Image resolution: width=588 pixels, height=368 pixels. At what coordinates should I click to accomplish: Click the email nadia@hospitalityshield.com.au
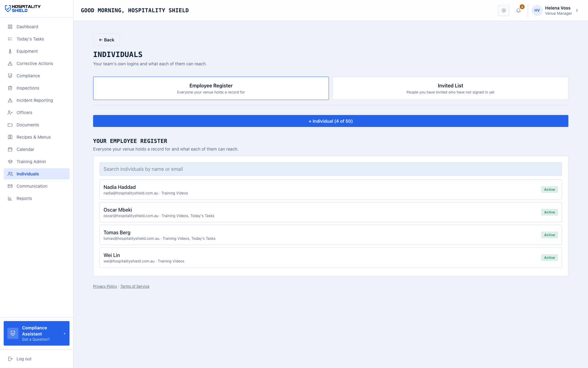click(131, 193)
